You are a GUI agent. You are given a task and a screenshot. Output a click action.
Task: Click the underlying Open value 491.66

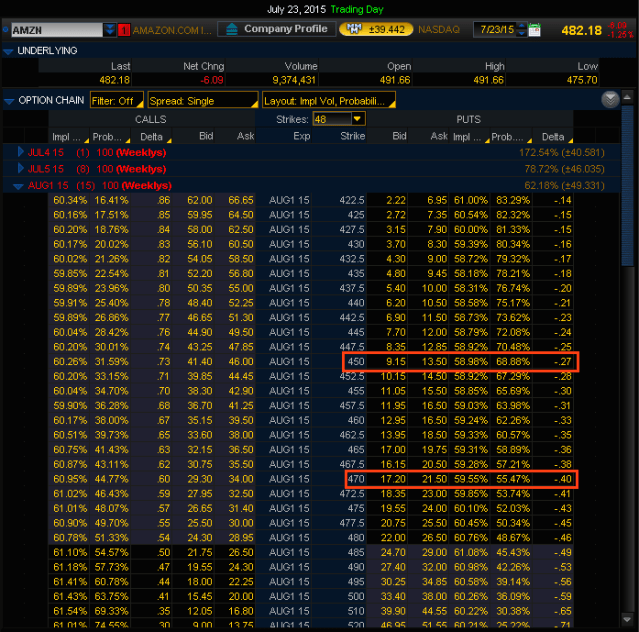[x=395, y=80]
